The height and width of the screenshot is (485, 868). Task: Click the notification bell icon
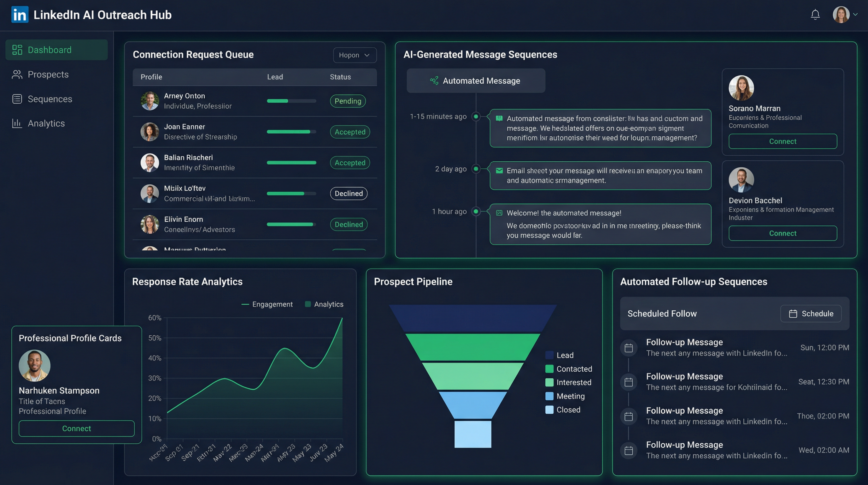pos(815,15)
